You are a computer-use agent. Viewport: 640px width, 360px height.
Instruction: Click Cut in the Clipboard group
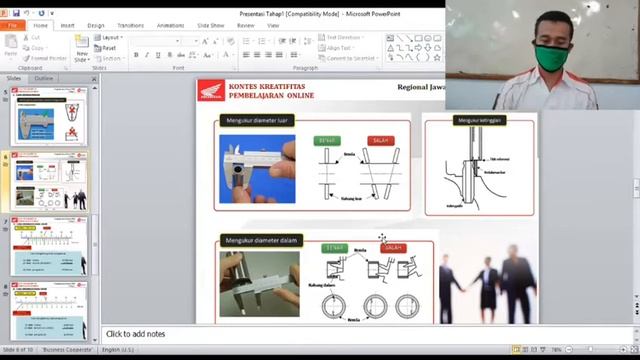tap(32, 37)
